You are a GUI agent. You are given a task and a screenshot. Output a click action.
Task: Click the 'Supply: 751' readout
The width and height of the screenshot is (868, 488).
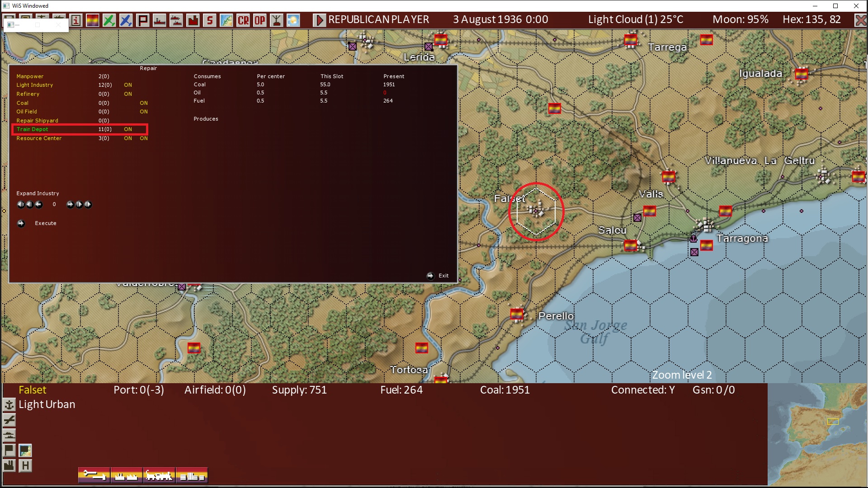(x=299, y=390)
